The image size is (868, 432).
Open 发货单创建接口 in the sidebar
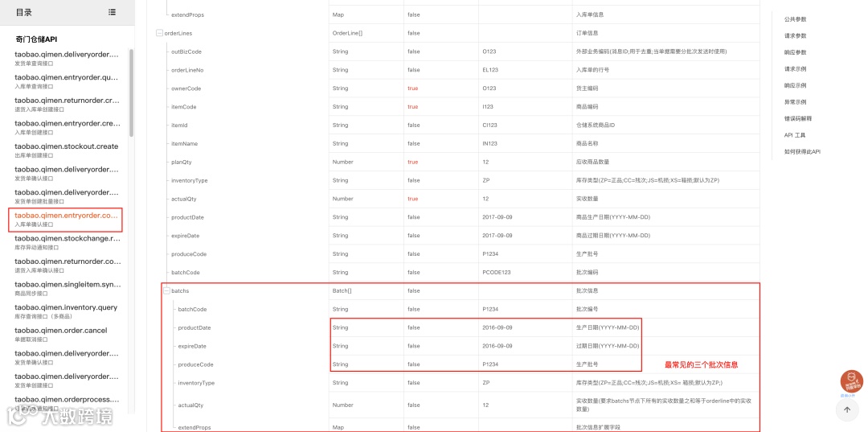(x=67, y=381)
